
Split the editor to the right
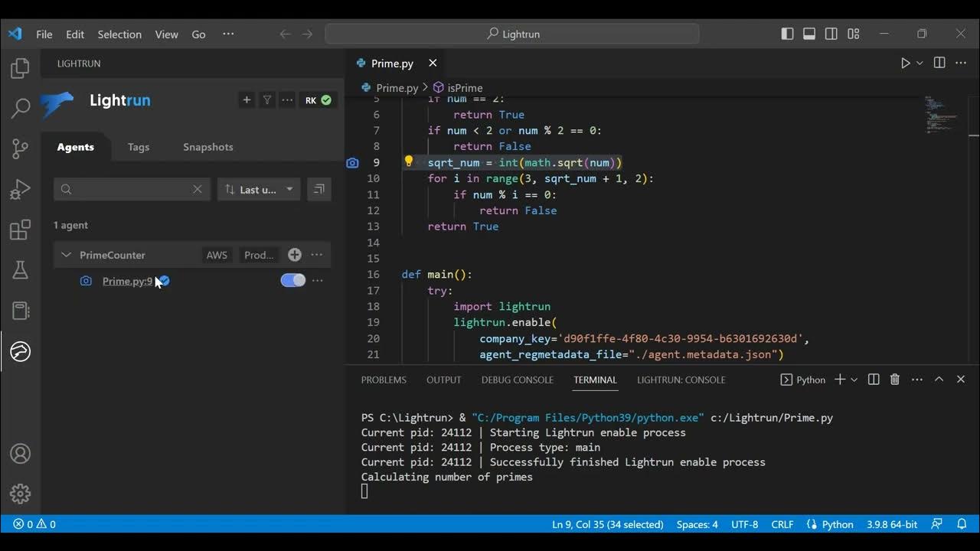(x=939, y=63)
